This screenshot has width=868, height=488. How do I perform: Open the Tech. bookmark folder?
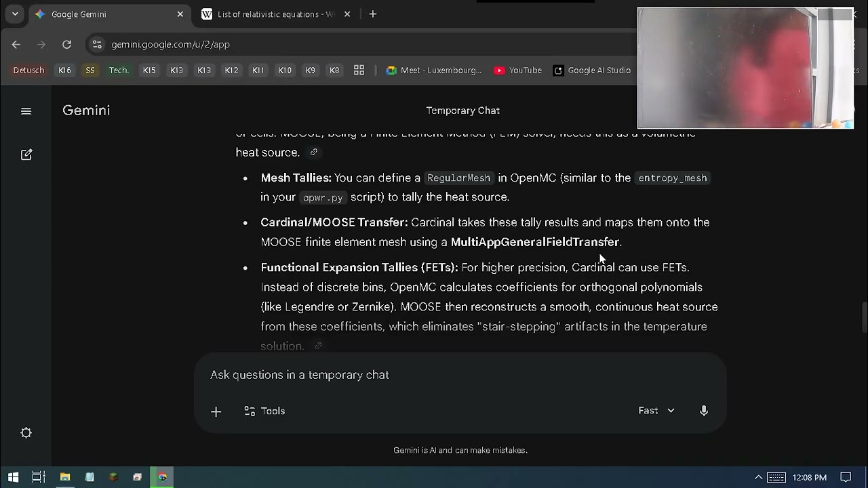coord(119,70)
